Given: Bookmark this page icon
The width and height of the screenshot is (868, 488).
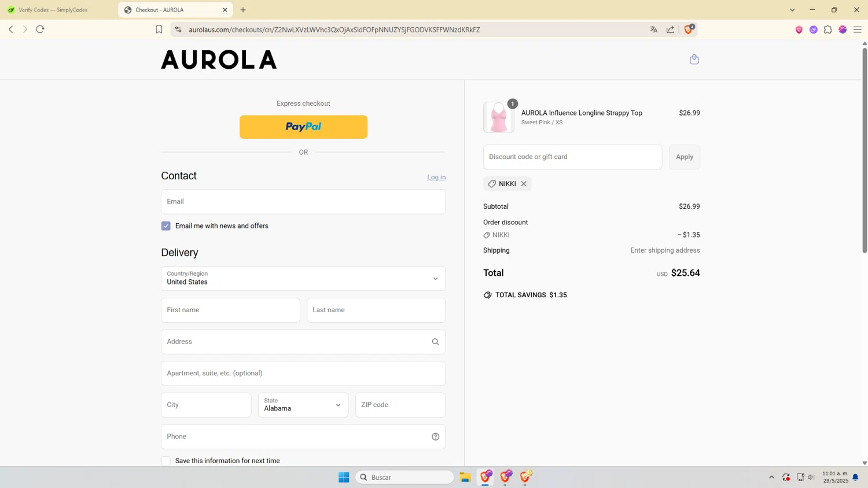Looking at the screenshot, I should (159, 29).
